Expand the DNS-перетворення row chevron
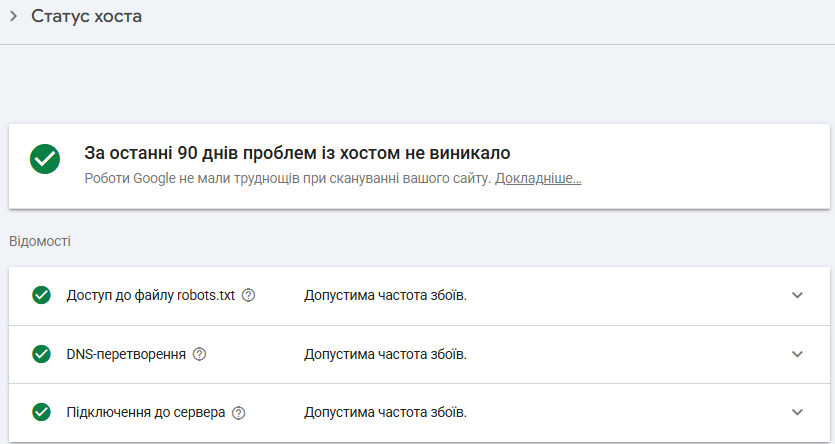This screenshot has height=444, width=835. coord(797,354)
